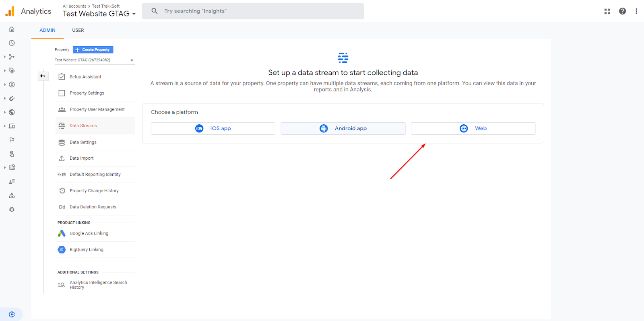Click the Google Ads Linking logo icon
This screenshot has width=644, height=321.
point(62,233)
